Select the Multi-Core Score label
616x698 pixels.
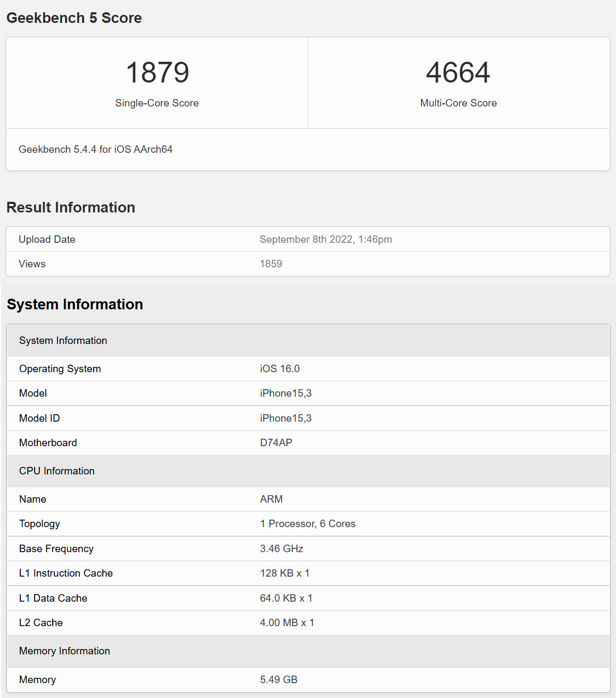458,103
